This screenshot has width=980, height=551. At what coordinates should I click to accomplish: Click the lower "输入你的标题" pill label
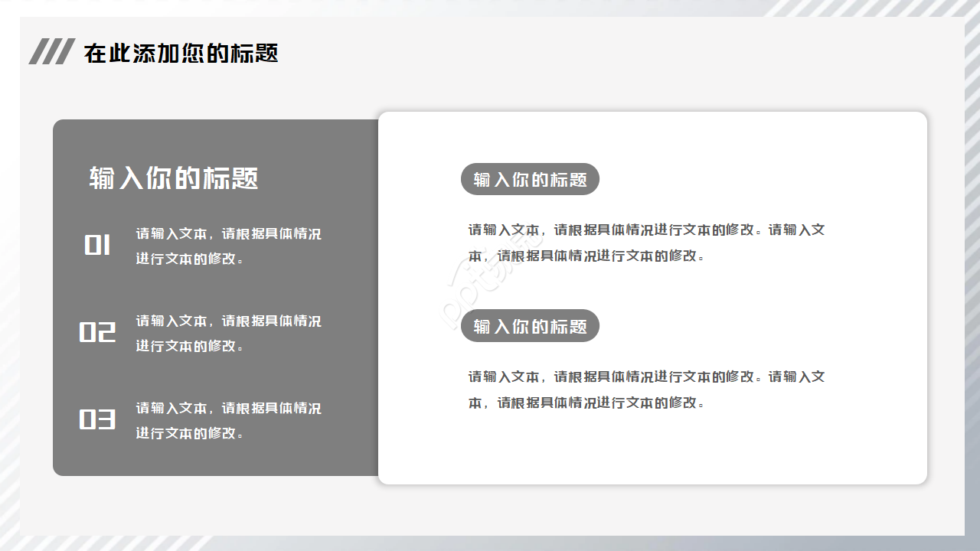tap(530, 326)
